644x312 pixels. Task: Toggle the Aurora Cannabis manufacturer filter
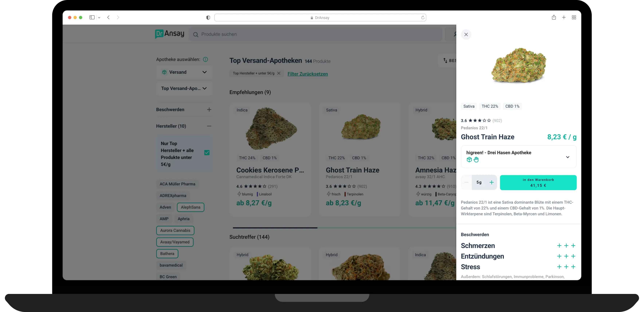pos(175,230)
